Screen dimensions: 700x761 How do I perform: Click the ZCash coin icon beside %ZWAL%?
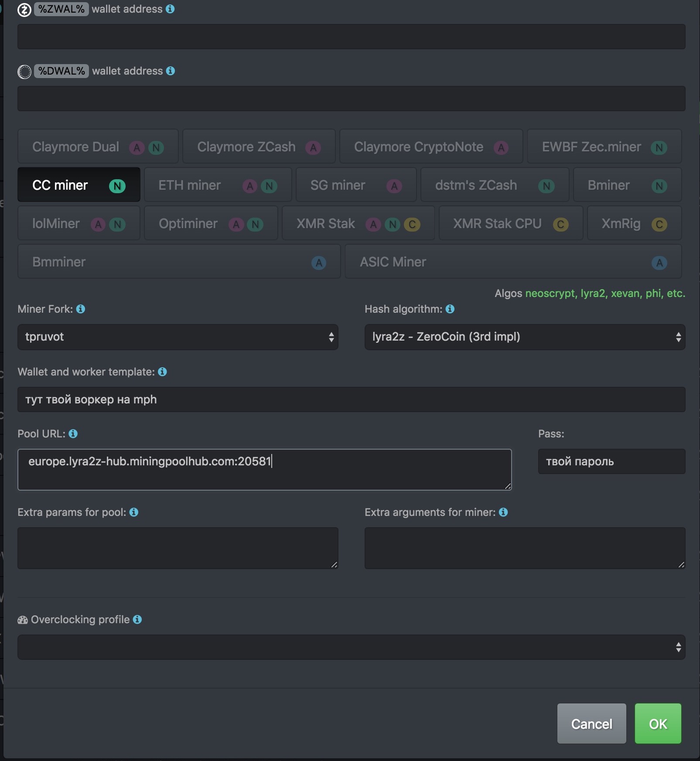pyautogui.click(x=24, y=10)
